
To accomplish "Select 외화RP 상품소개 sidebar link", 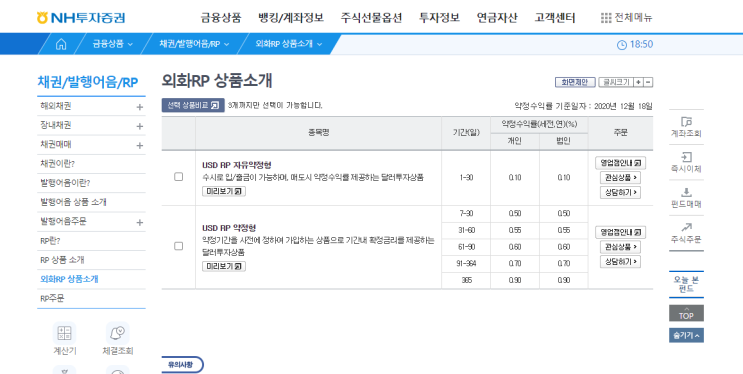I will tap(69, 279).
